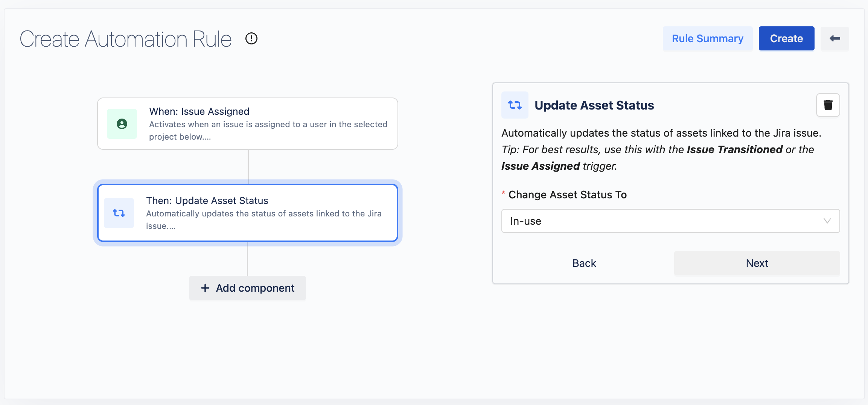The width and height of the screenshot is (868, 405).
Task: Click the blue swap icon on Then card
Action: click(119, 213)
